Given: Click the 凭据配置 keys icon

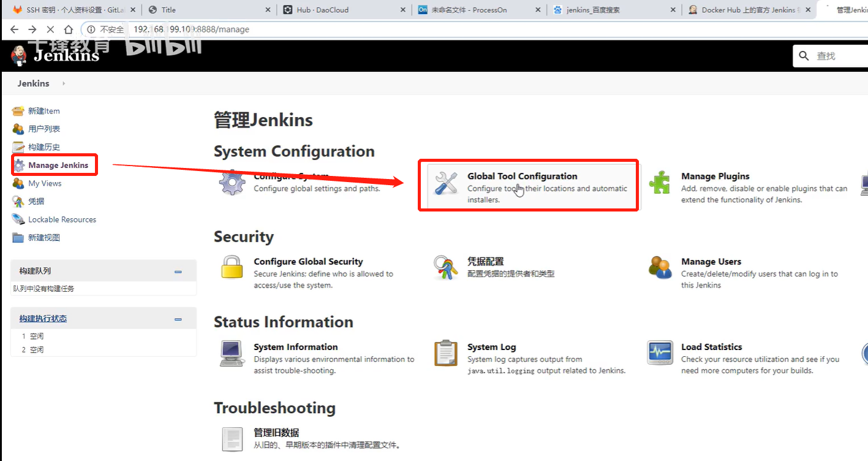Looking at the screenshot, I should pos(446,268).
